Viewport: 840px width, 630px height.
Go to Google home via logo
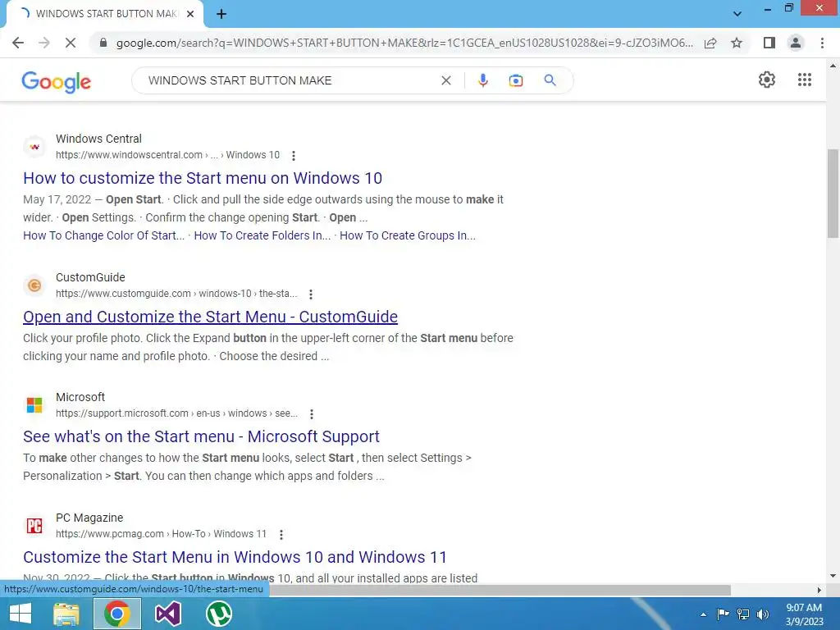[57, 81]
